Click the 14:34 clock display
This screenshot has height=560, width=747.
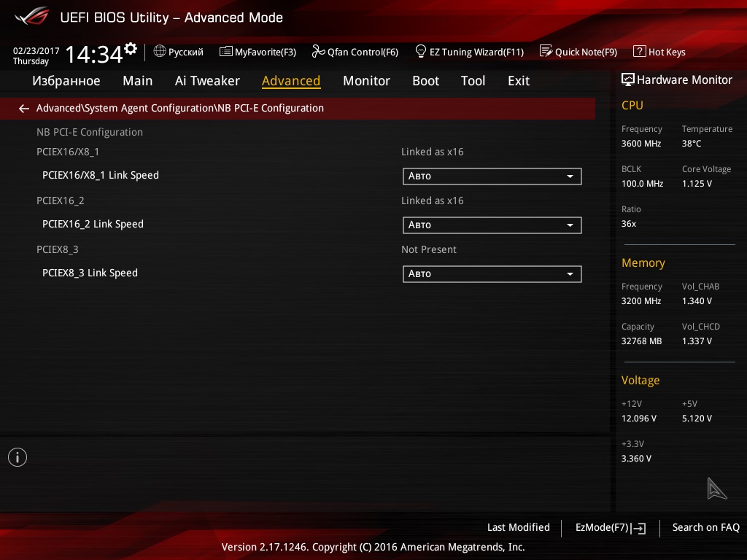tap(94, 54)
